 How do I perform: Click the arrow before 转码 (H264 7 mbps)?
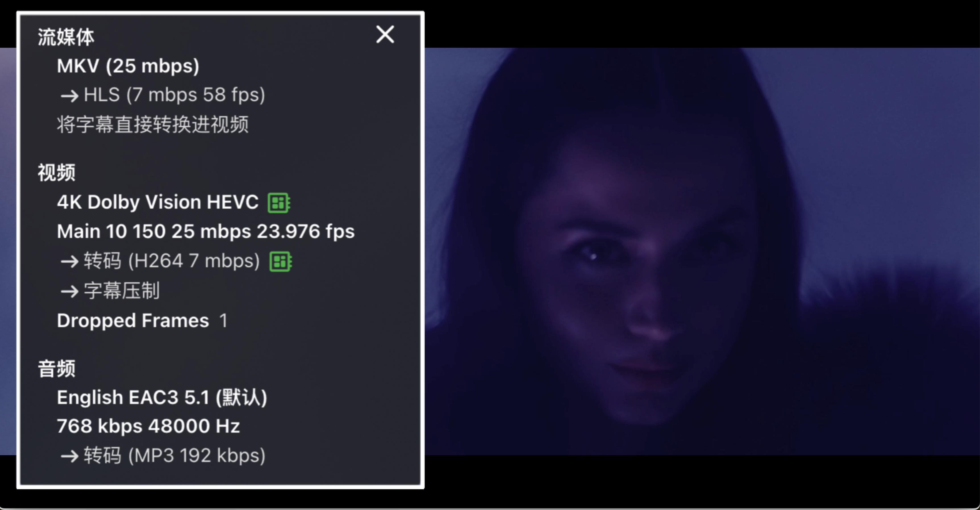pyautogui.click(x=70, y=262)
